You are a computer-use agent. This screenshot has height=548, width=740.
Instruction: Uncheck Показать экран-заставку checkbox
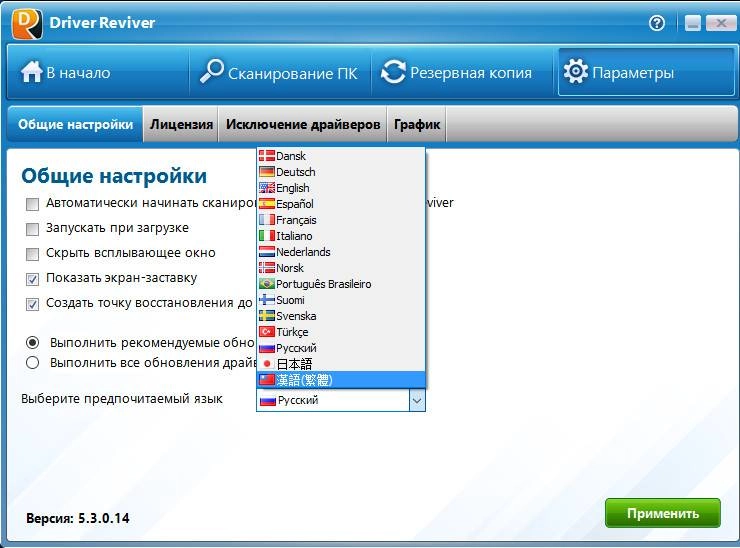[32, 279]
